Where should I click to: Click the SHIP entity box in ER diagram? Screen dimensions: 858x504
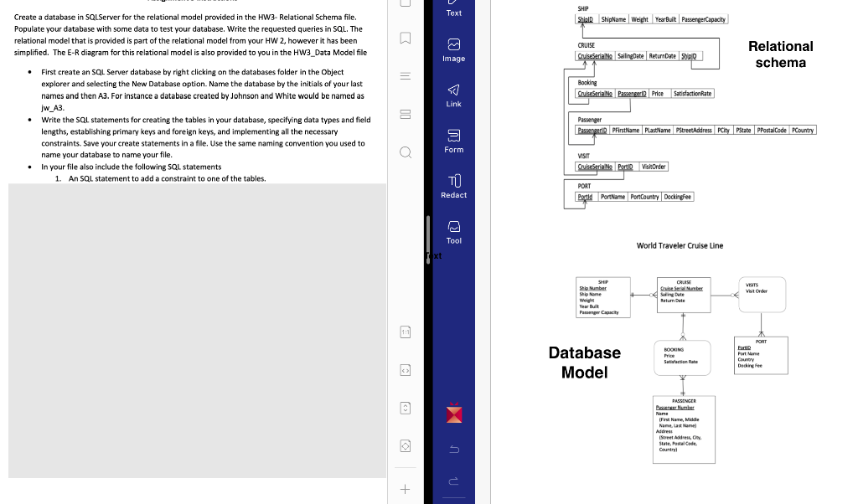[x=603, y=297]
